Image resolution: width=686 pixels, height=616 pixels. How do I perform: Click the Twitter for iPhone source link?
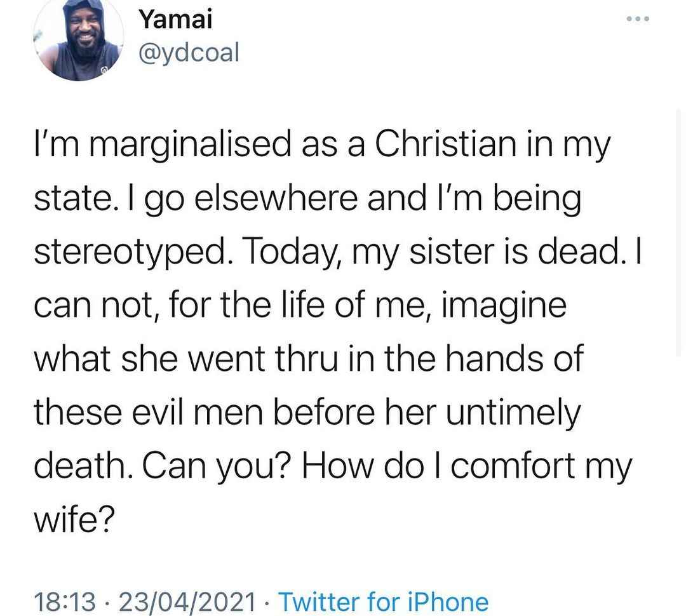[383, 601]
